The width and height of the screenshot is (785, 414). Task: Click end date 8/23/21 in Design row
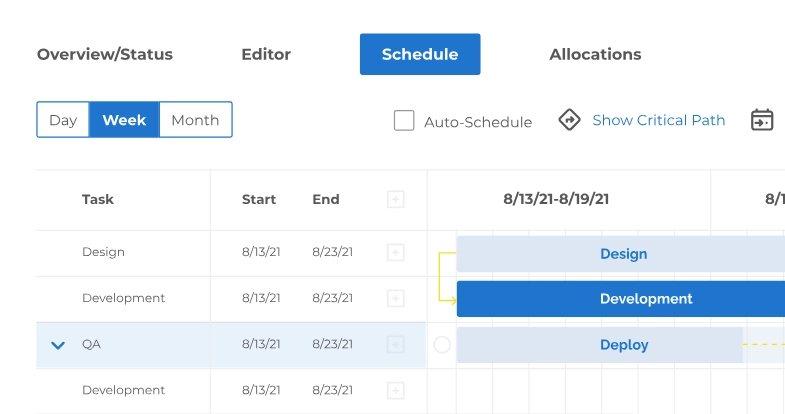(x=332, y=252)
